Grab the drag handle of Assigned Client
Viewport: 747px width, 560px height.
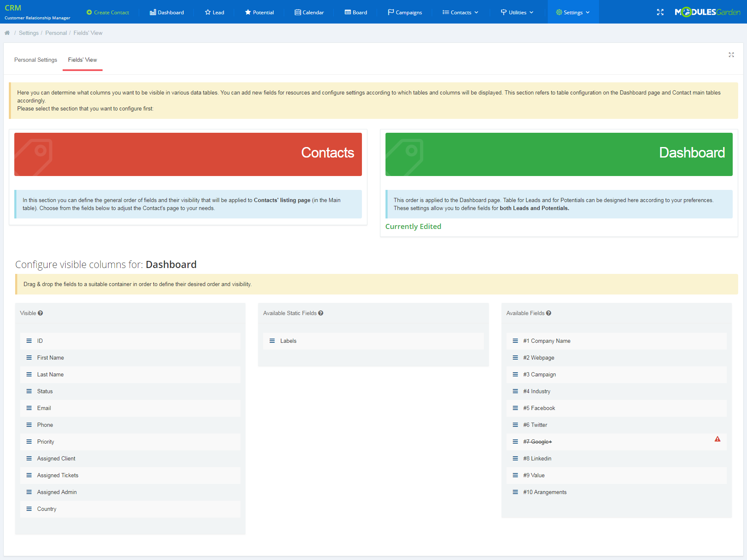click(x=29, y=458)
